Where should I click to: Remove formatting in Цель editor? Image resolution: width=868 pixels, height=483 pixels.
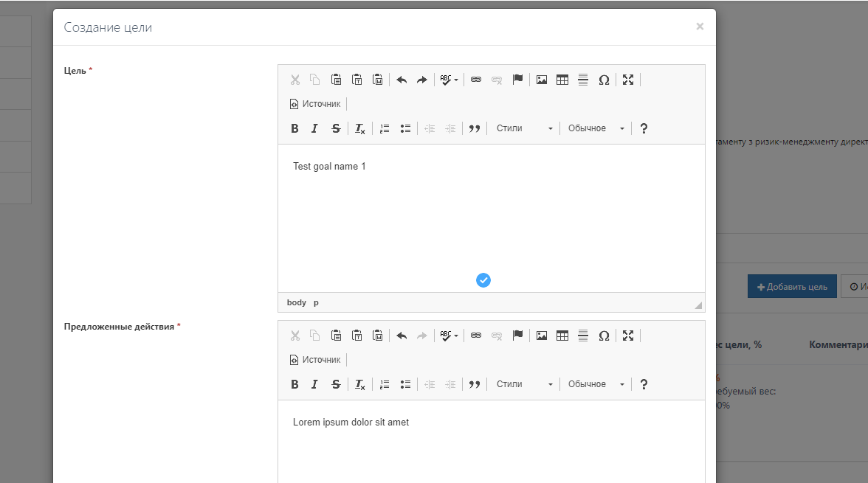[360, 128]
